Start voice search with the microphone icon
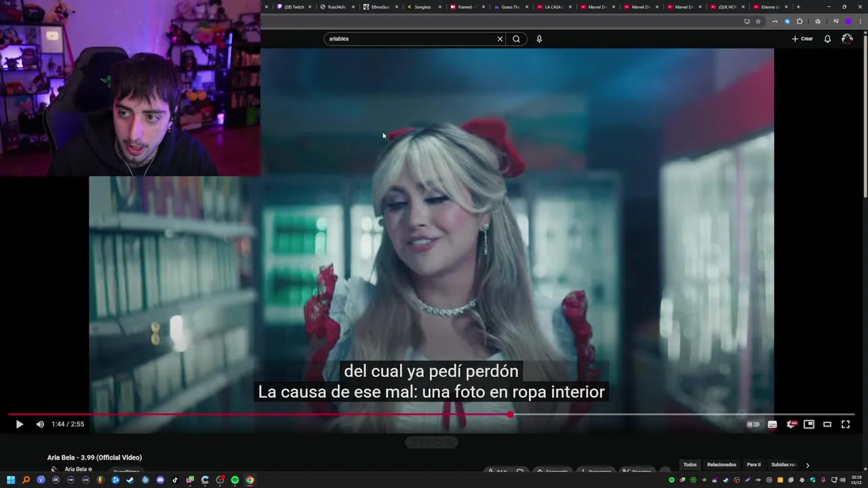Screen dimensions: 868x488 coord(539,39)
